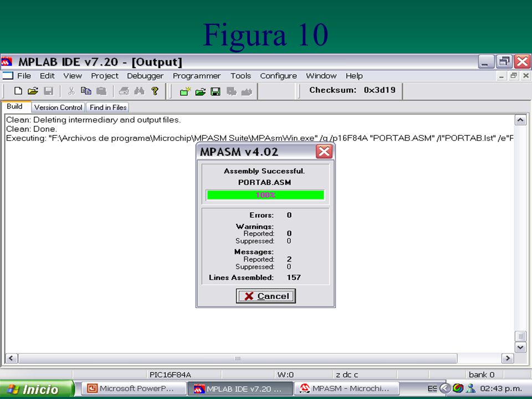Click the MPLAB IDE v7.20 taskbar button
The height and width of the screenshot is (399, 532).
point(240,389)
